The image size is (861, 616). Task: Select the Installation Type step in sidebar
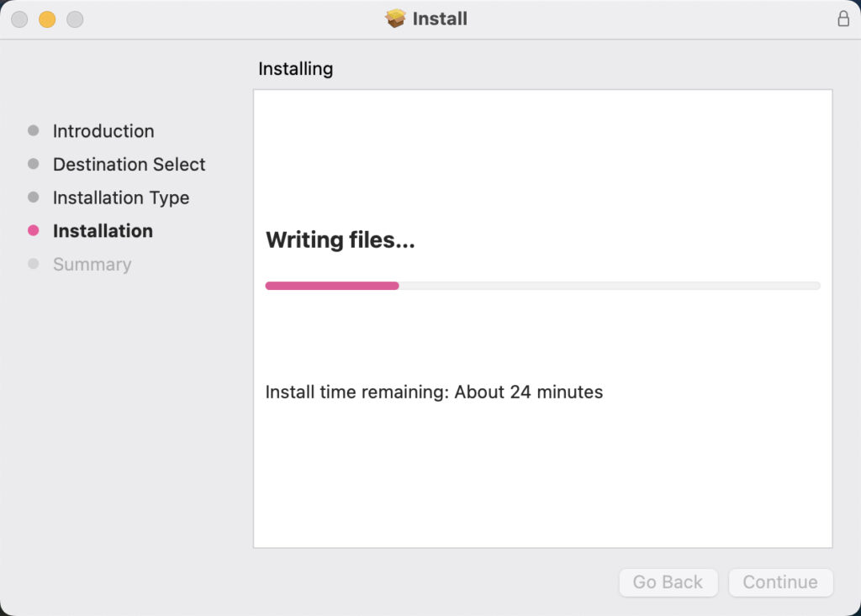point(120,197)
